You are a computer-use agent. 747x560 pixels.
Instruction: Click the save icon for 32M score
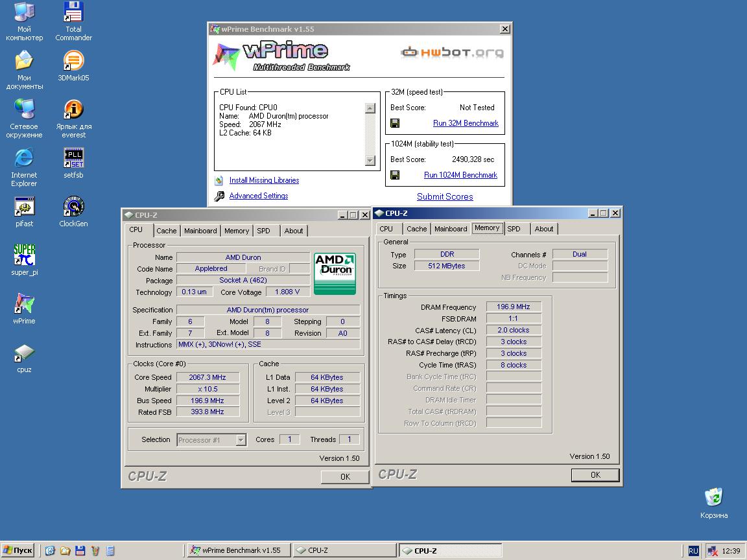(x=395, y=123)
